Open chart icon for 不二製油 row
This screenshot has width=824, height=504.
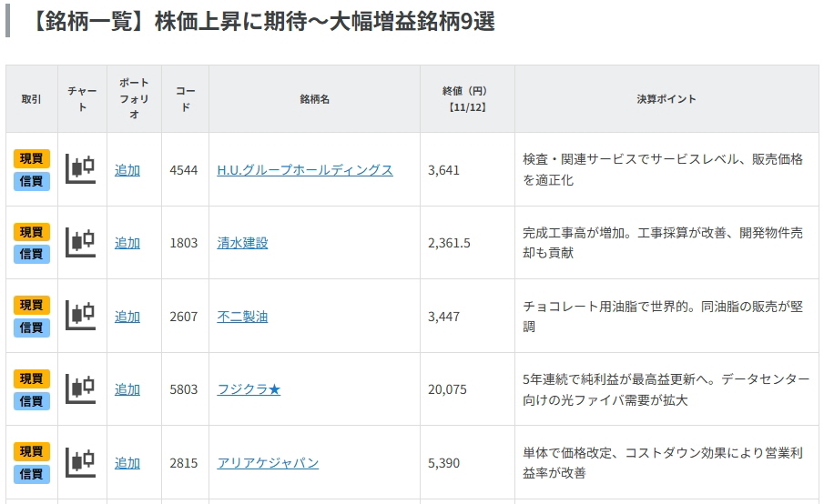click(x=80, y=316)
